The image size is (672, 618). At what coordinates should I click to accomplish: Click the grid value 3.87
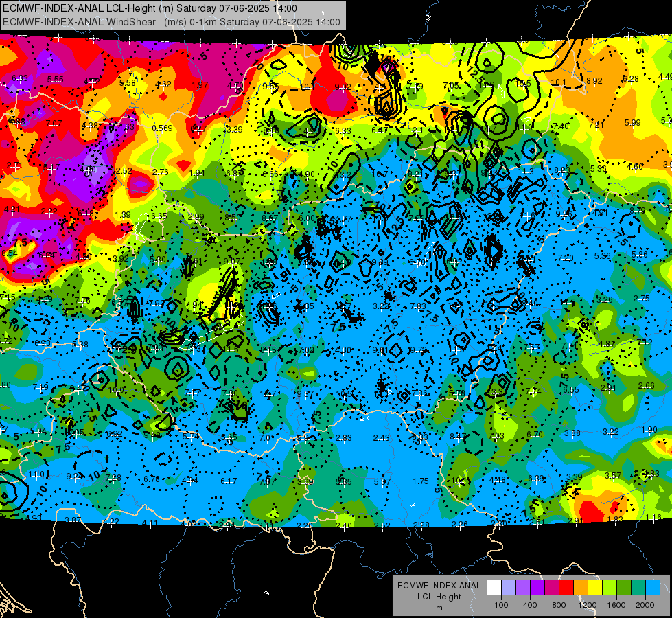[x=73, y=520]
